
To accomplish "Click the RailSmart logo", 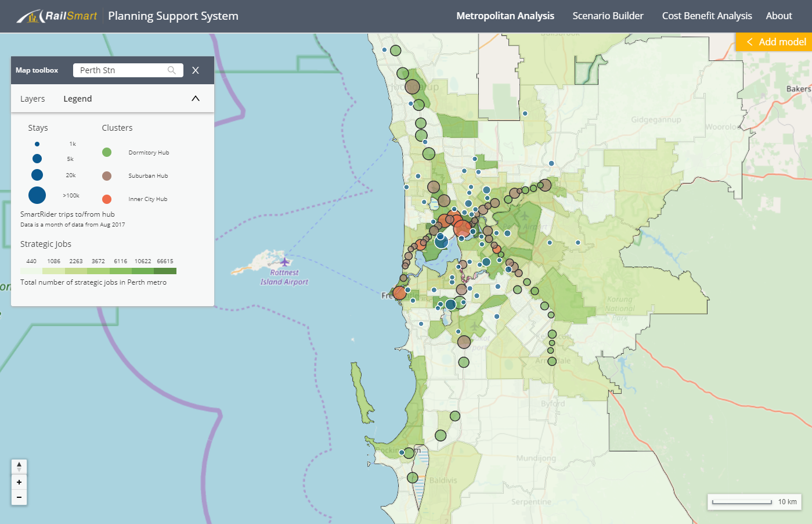I will [57, 16].
